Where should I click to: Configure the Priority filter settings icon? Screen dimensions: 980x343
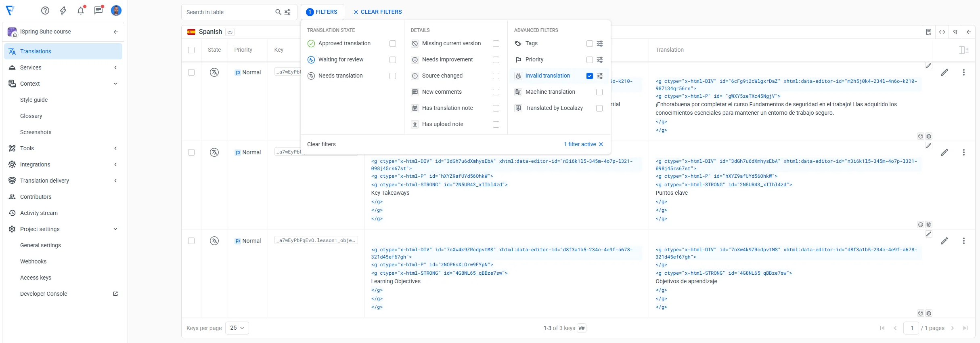click(x=600, y=60)
